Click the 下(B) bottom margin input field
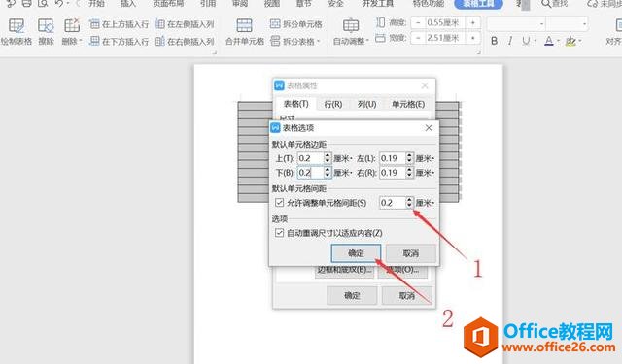Screen dimensions: 622x364 [x=311, y=173]
